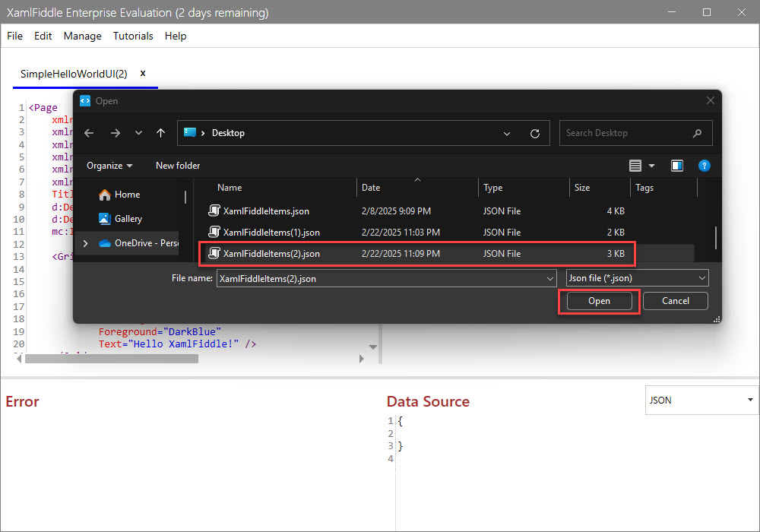Click the Forward arrow in Open dialog

tap(116, 133)
